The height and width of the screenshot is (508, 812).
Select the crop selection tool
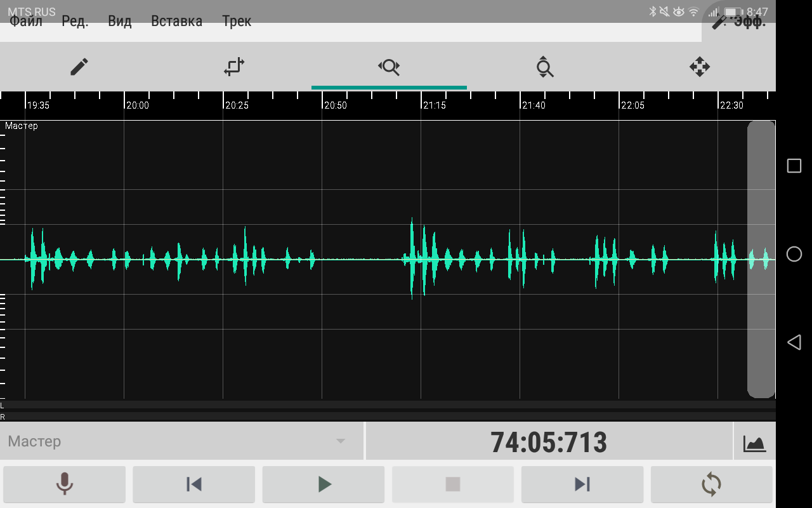pyautogui.click(x=234, y=67)
